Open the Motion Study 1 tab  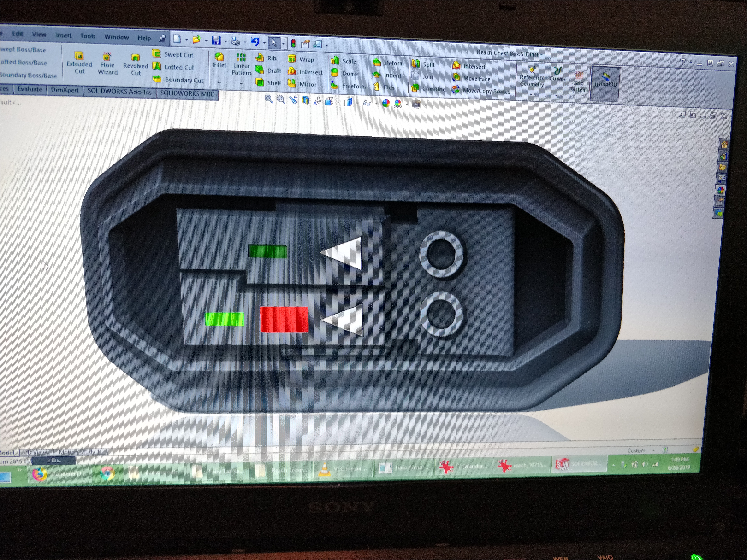coord(80,452)
